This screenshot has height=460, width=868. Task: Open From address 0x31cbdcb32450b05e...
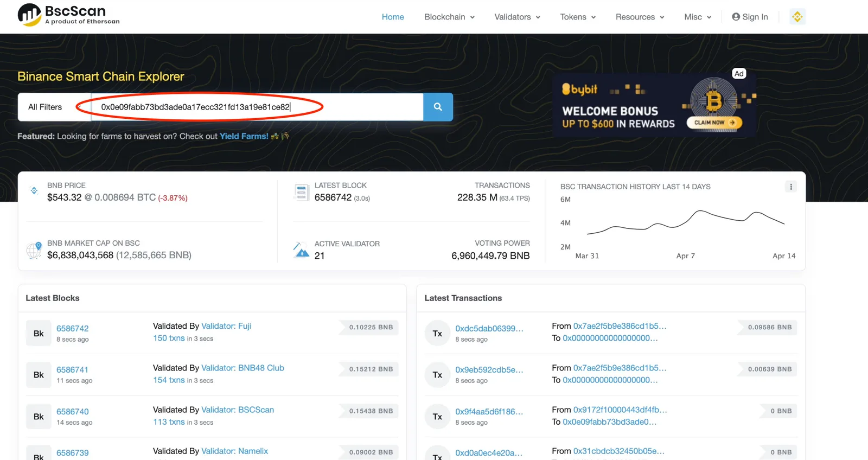pyautogui.click(x=619, y=451)
